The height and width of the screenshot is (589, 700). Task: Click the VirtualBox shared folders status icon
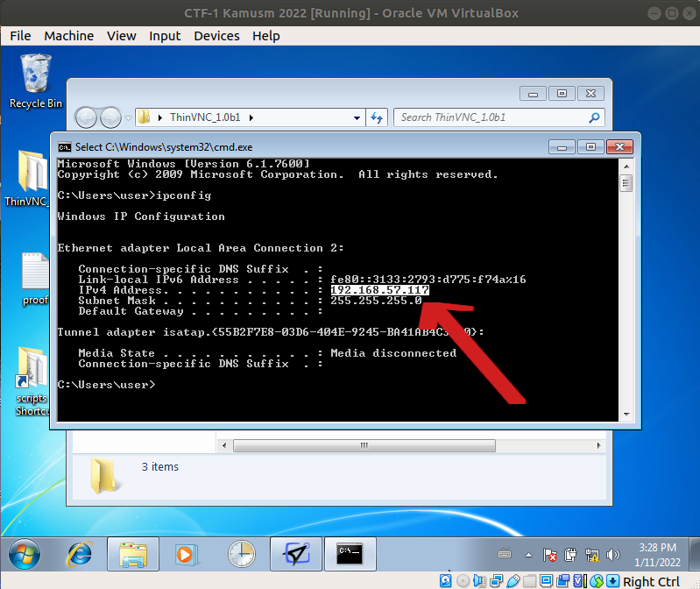(529, 580)
